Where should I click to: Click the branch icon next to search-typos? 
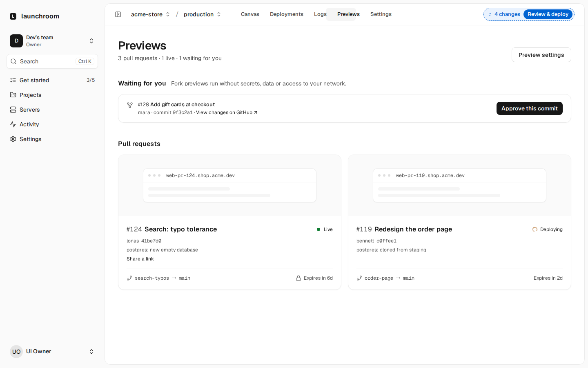[129, 278]
